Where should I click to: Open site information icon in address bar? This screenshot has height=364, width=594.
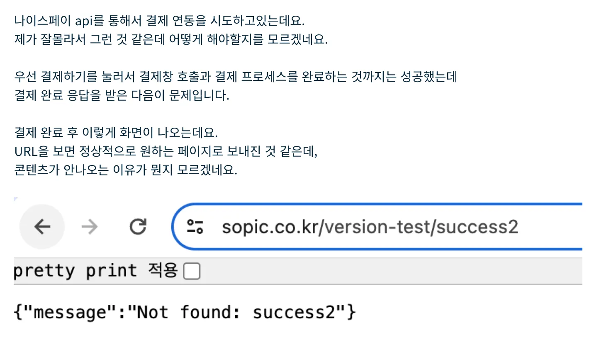(195, 227)
